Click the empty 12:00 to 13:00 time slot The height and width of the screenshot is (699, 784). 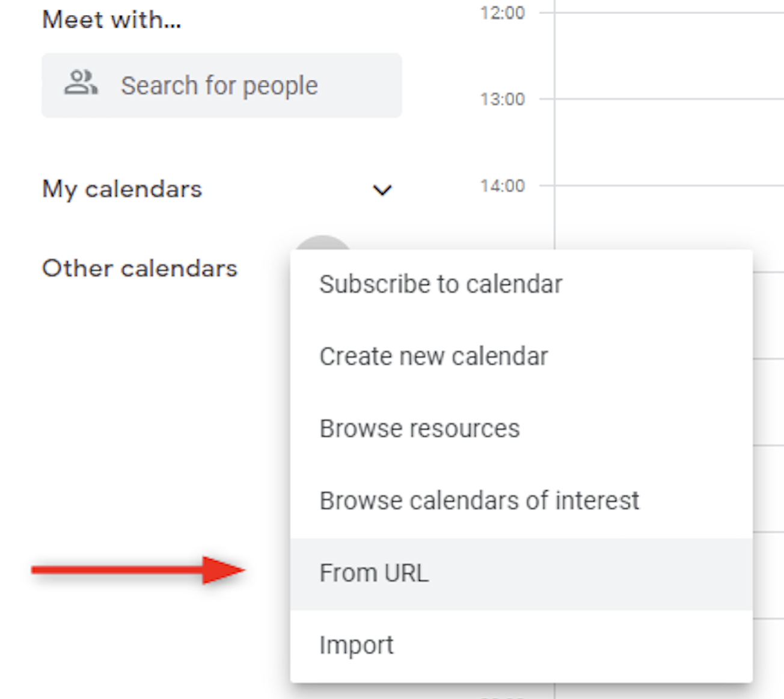tap(667, 55)
